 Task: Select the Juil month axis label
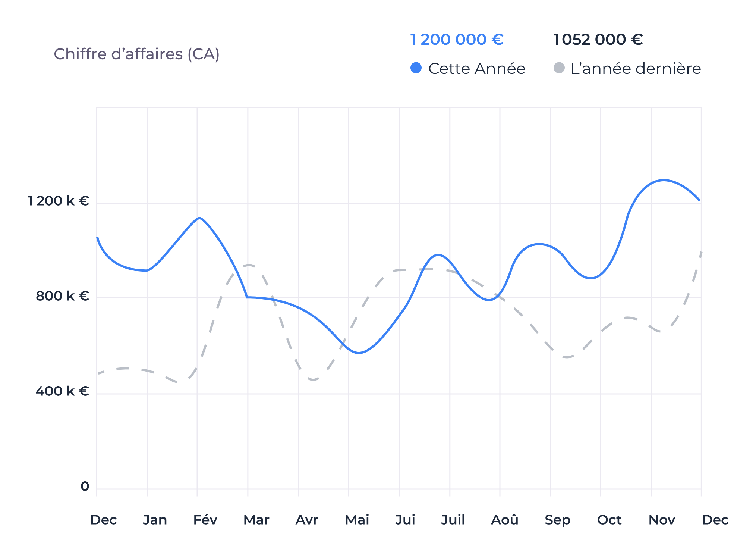coord(453,520)
